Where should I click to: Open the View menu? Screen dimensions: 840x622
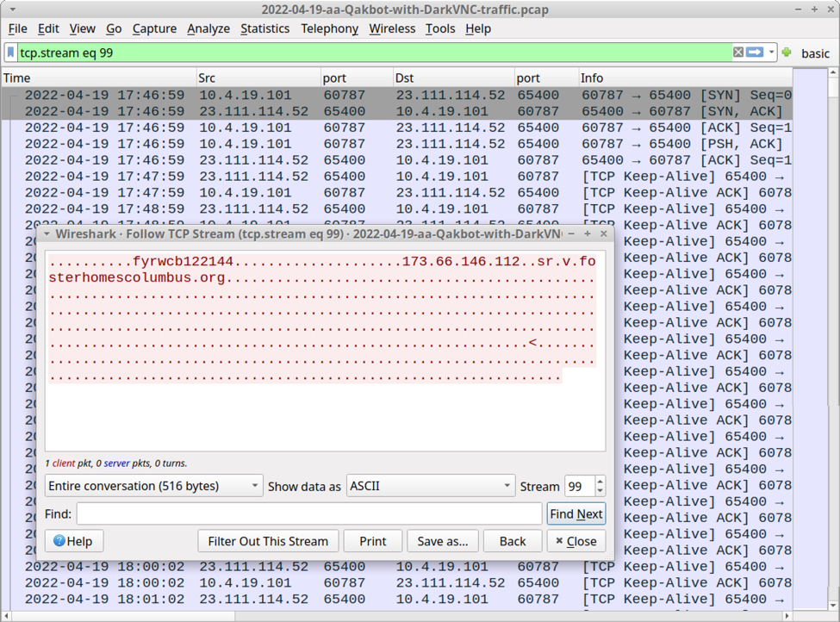click(x=83, y=28)
